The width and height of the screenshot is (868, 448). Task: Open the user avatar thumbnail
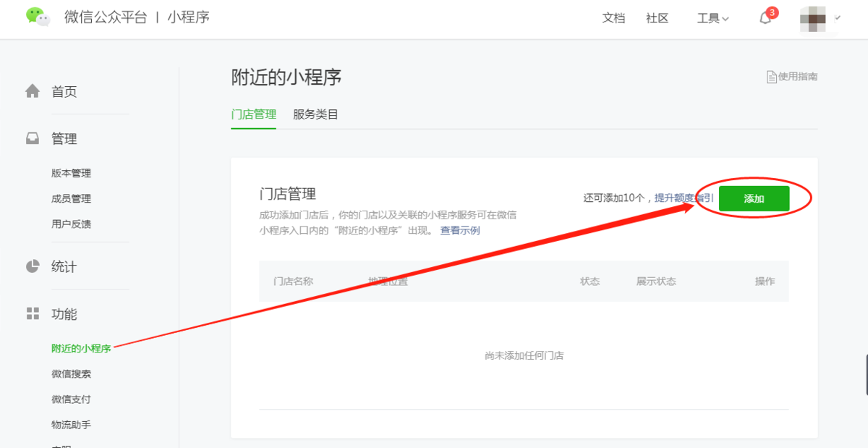(814, 19)
